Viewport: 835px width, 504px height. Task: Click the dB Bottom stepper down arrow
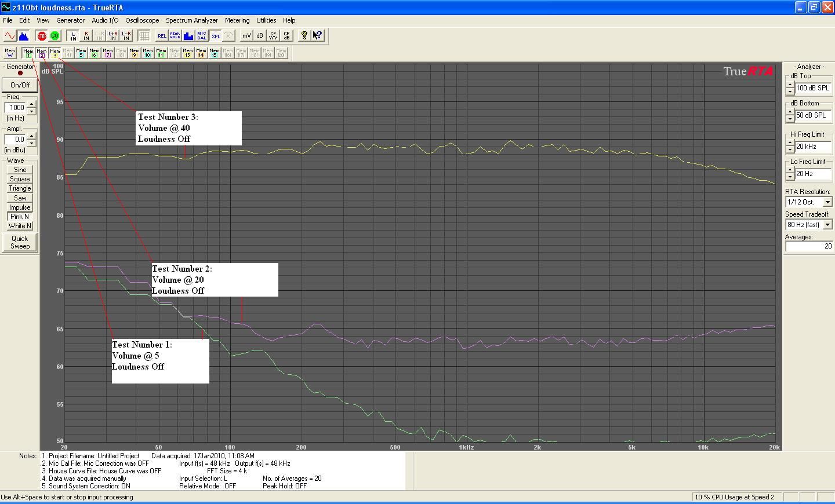[790, 119]
